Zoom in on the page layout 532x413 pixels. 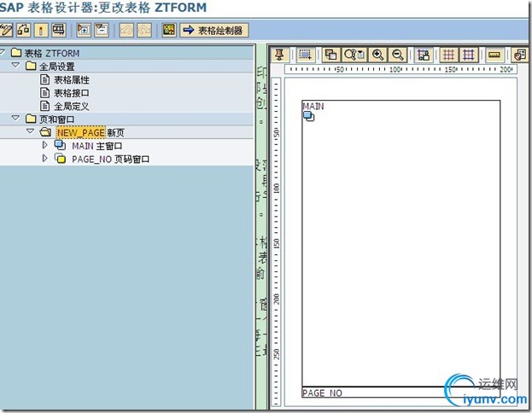(377, 55)
